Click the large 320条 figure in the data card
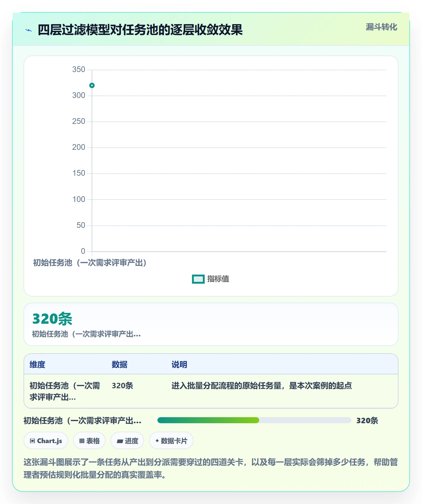The image size is (422, 504). pyautogui.click(x=52, y=319)
